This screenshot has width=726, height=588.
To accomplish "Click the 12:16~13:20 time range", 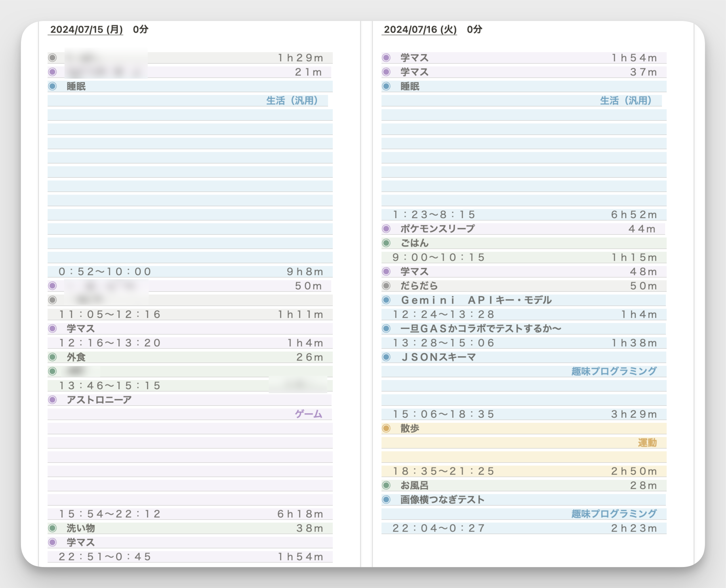I will [110, 343].
